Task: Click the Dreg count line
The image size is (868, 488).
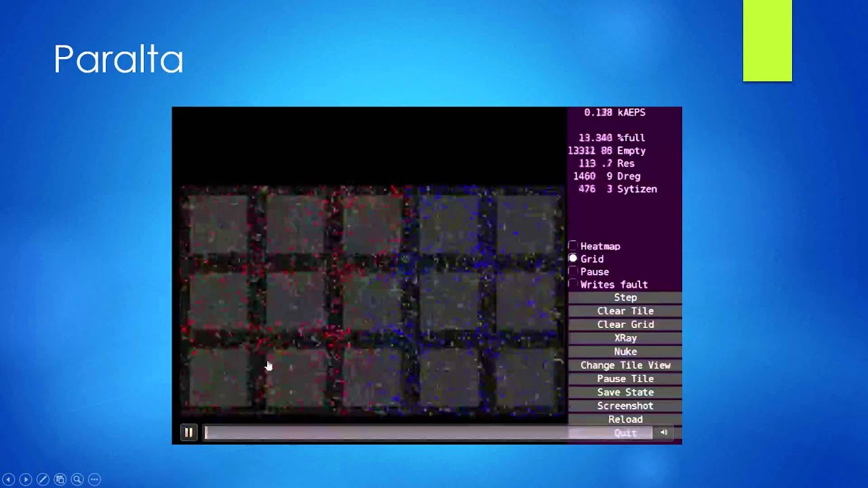Action: pos(607,176)
